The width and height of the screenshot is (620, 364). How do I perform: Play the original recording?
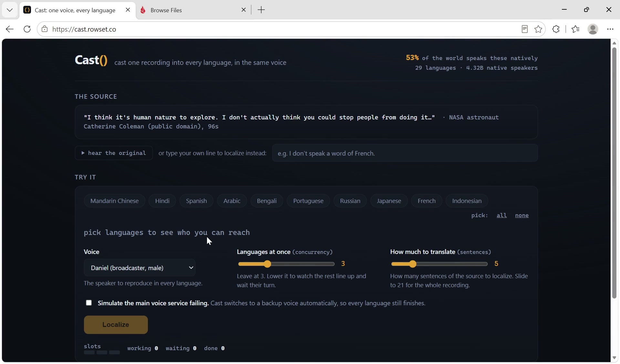tap(114, 153)
